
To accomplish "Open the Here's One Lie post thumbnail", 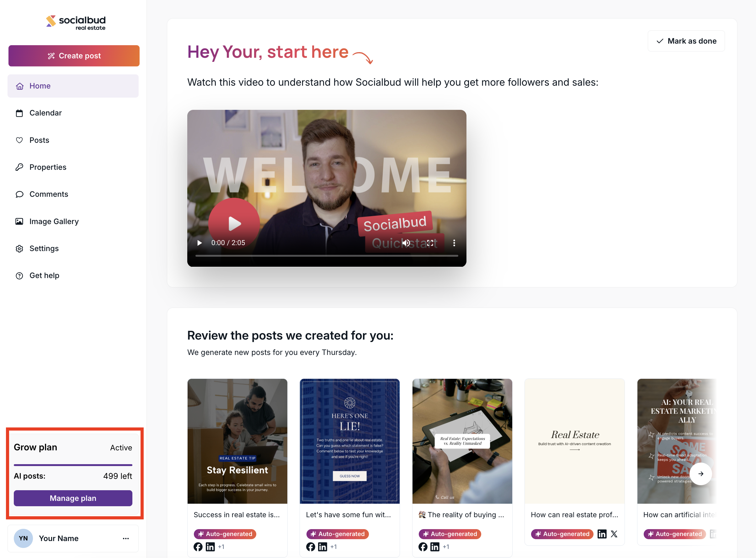I will click(349, 441).
